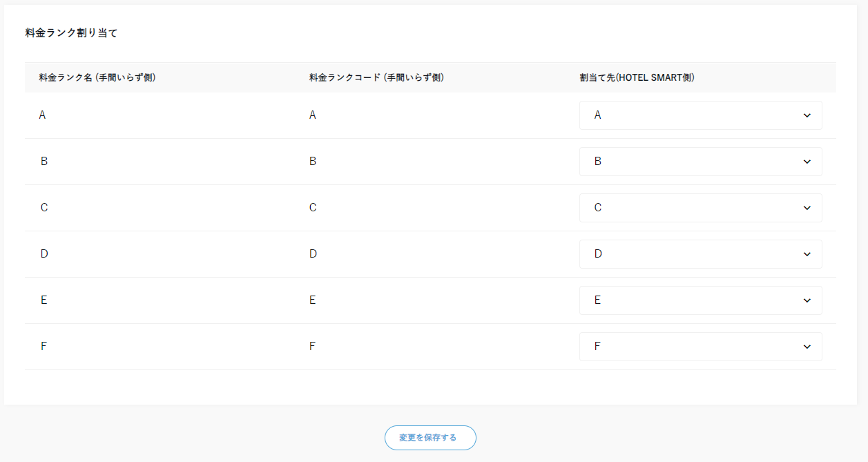
Task: Click the chevron arrow in row A's dropdown
Action: point(807,115)
